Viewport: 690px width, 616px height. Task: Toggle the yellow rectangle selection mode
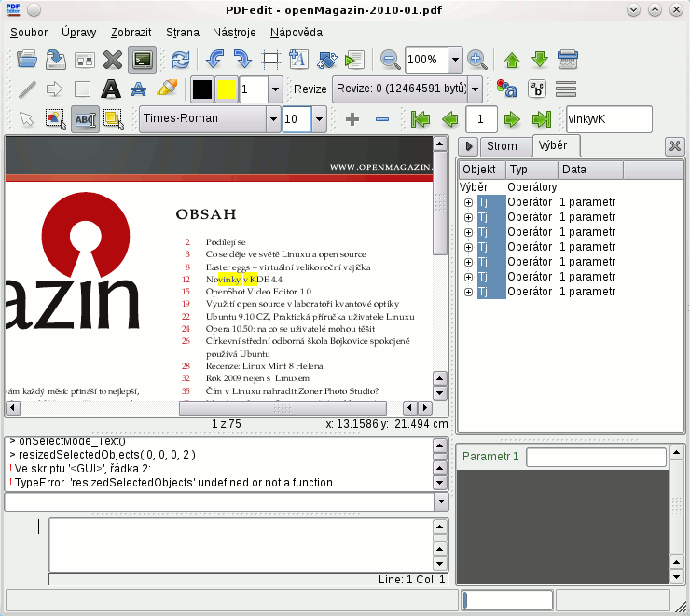click(114, 119)
